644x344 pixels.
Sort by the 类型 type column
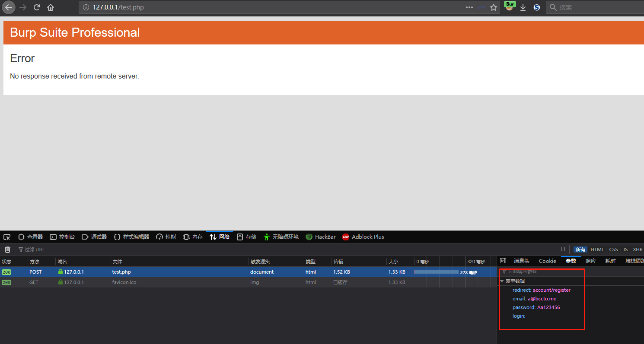point(318,262)
